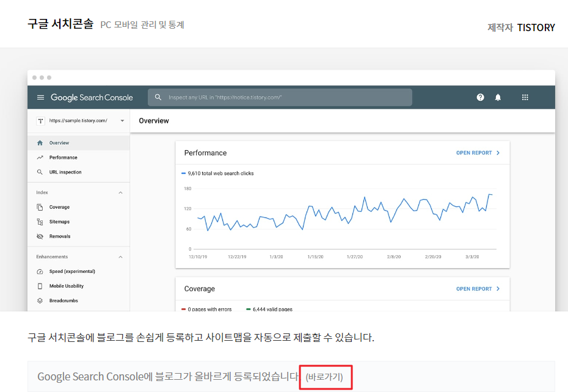568x392 pixels.
Task: Click the Inspect any URL search field
Action: click(x=280, y=98)
